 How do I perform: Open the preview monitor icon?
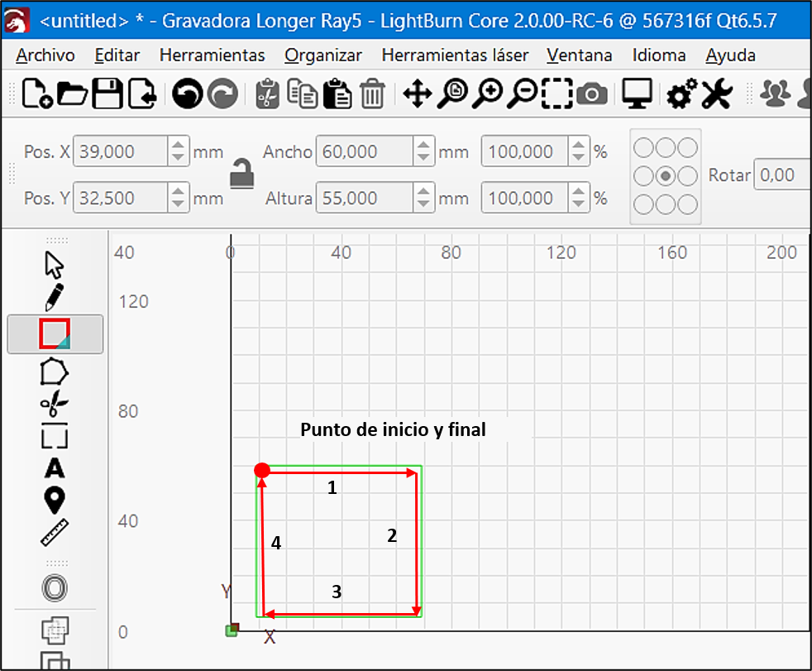click(x=637, y=93)
